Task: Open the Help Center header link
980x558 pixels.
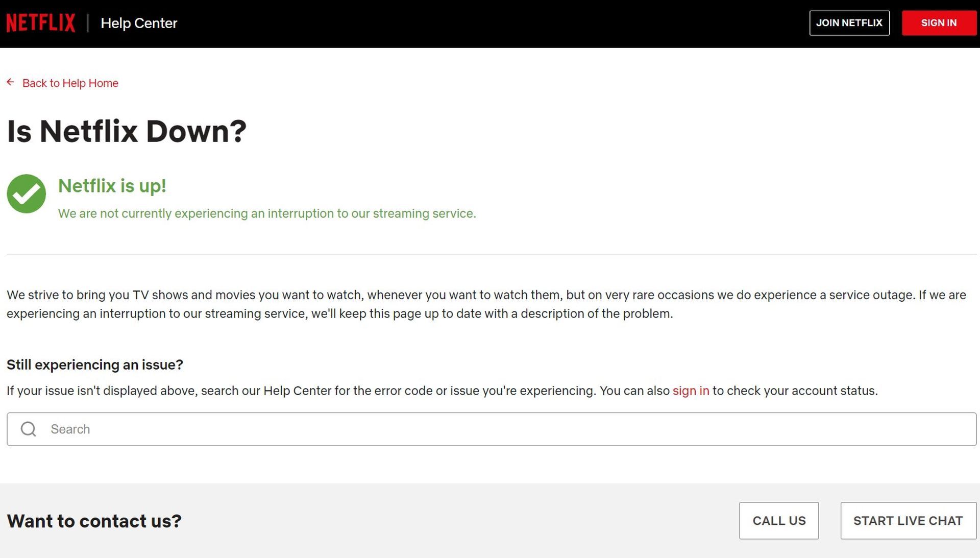Action: coord(139,23)
